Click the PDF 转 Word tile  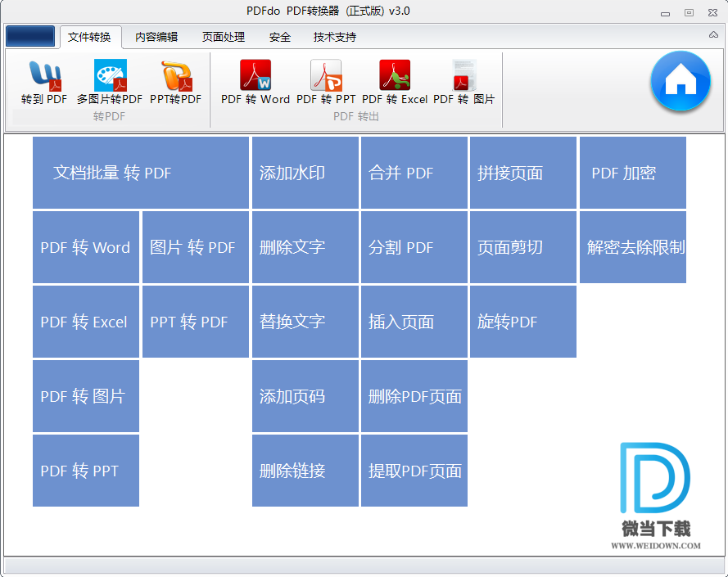pos(86,247)
